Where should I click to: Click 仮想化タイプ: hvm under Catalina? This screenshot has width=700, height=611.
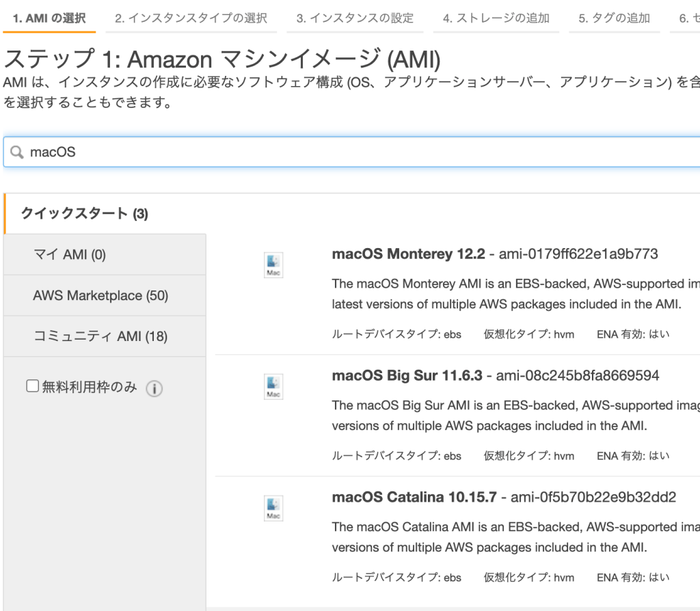pyautogui.click(x=529, y=578)
